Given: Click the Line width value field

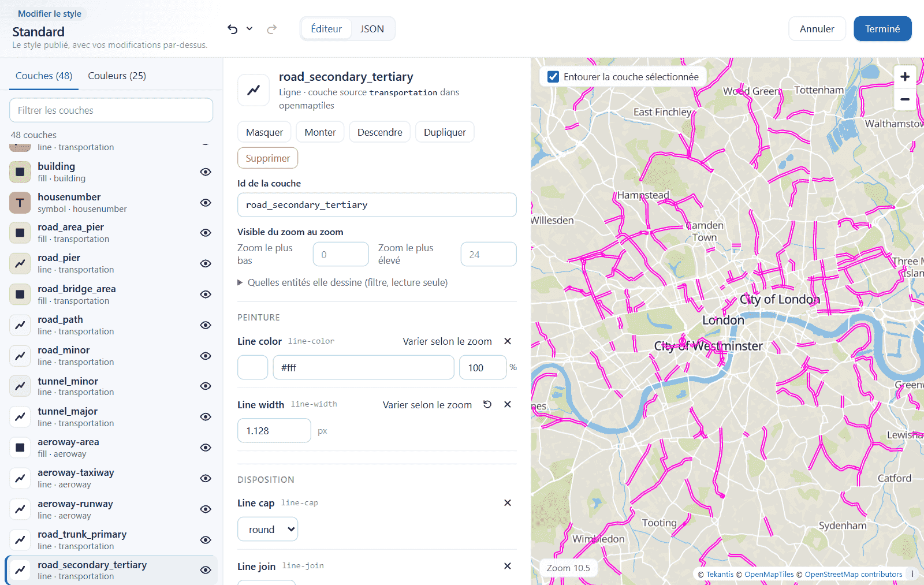Looking at the screenshot, I should pos(274,431).
